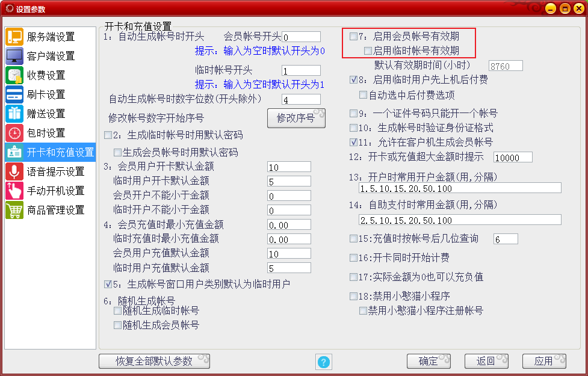Enable 随机生成临时帐号 checkbox
Screen dimensions: 588x376
[117, 311]
